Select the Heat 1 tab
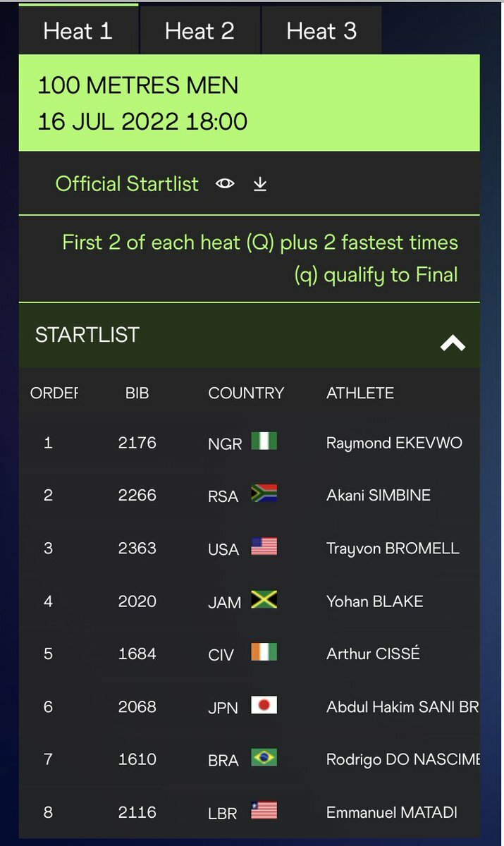504x846 pixels. pos(78,31)
